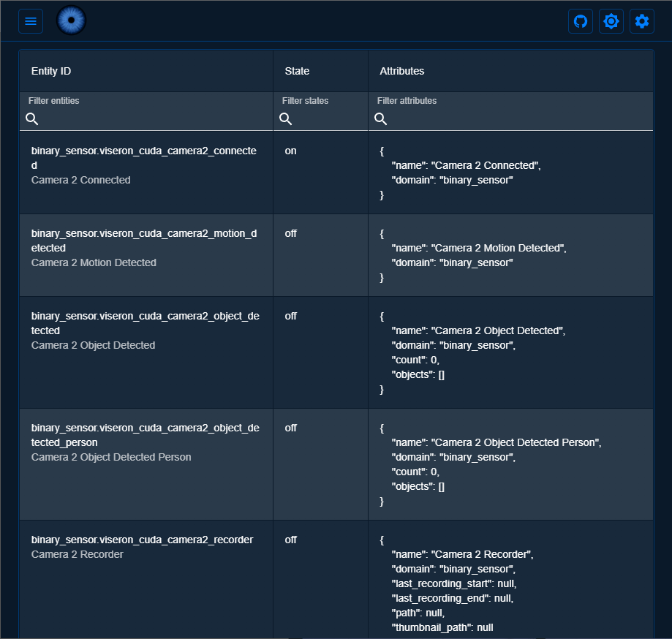Sort by the Entity ID column header
The height and width of the screenshot is (639, 672).
(x=51, y=71)
